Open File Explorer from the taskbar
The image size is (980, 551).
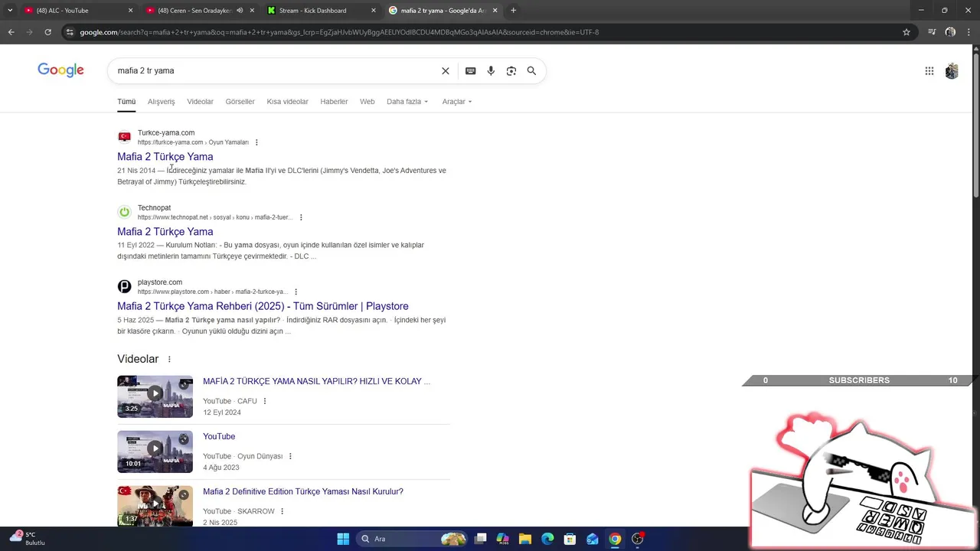click(x=525, y=539)
